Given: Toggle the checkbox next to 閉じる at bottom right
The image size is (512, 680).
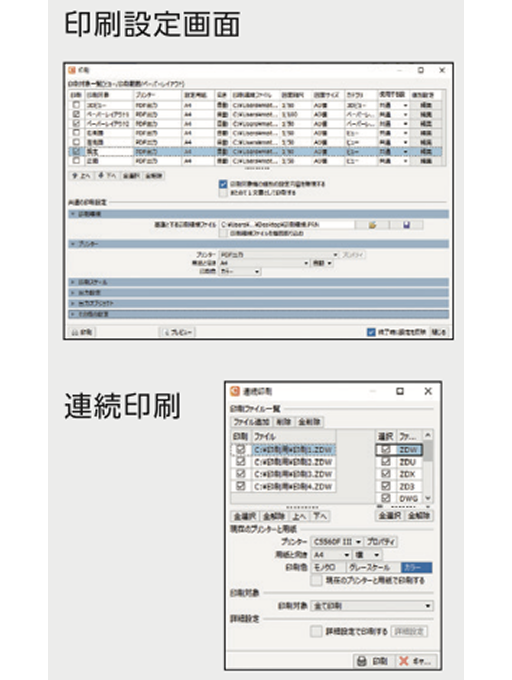Looking at the screenshot, I should tap(371, 332).
